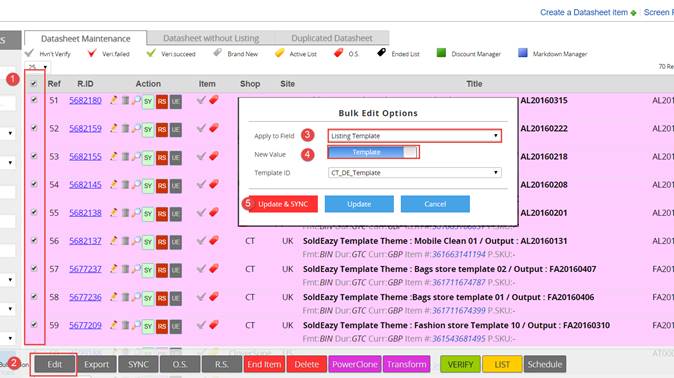Image resolution: width=674 pixels, height=378 pixels.
Task: Click the RS icon in row 52
Action: tap(162, 130)
